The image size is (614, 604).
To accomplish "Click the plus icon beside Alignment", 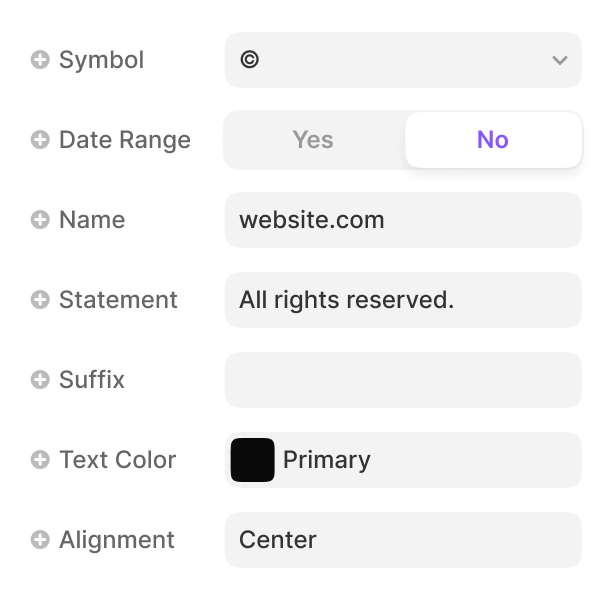I will click(40, 540).
